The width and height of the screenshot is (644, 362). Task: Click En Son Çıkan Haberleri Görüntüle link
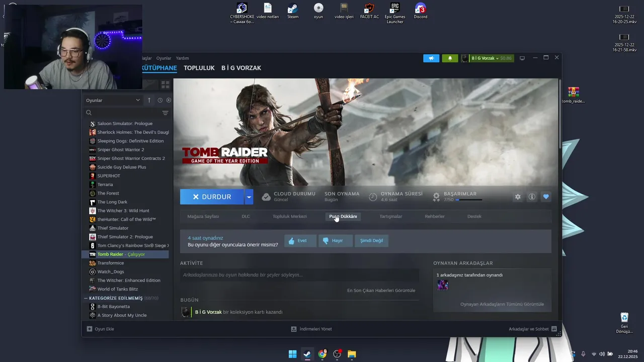(381, 290)
